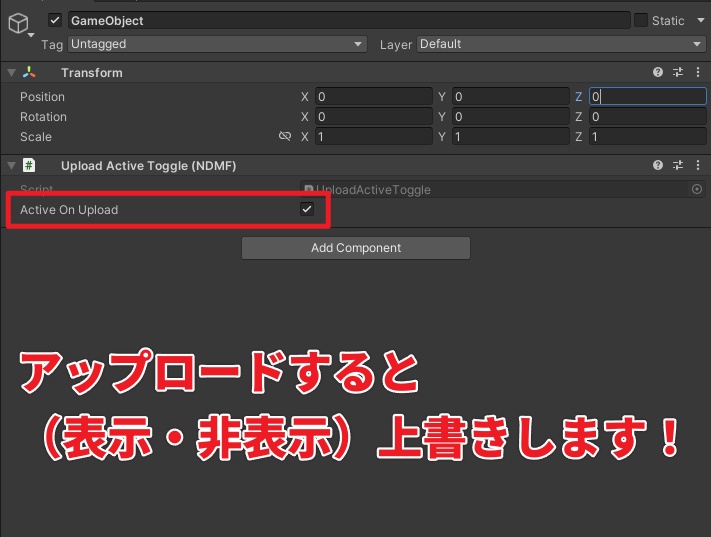Toggle the GameObject active checkbox

55,20
